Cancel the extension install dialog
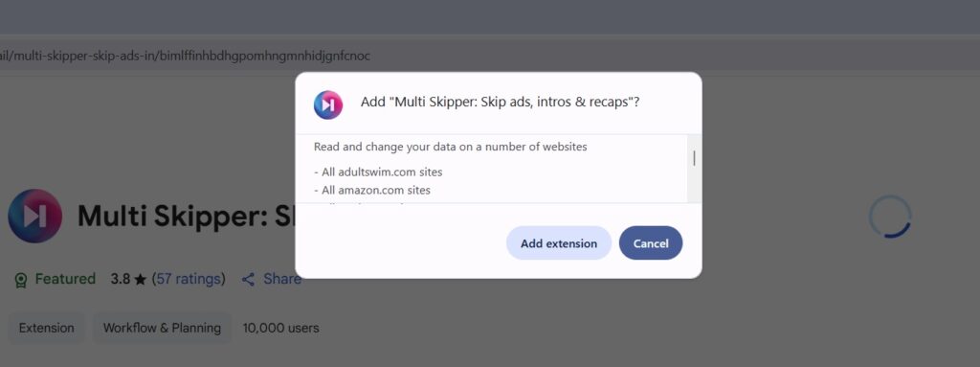This screenshot has width=980, height=367. pyautogui.click(x=651, y=243)
